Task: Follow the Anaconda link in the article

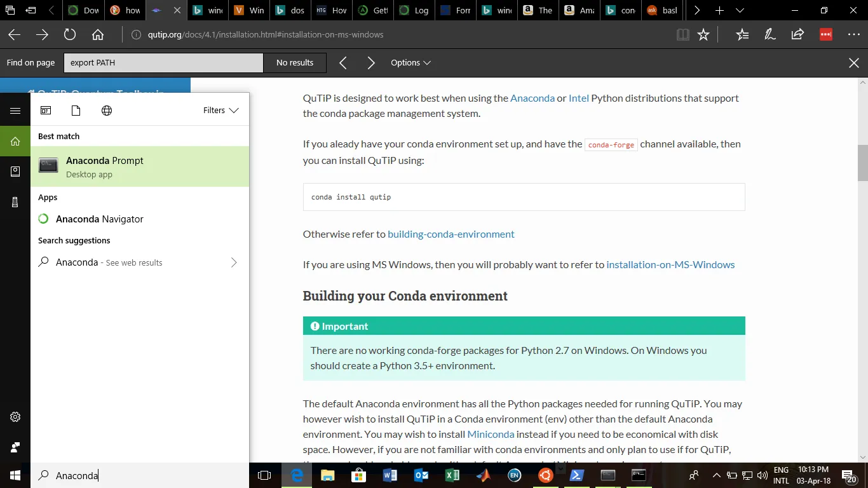Action: [532, 98]
